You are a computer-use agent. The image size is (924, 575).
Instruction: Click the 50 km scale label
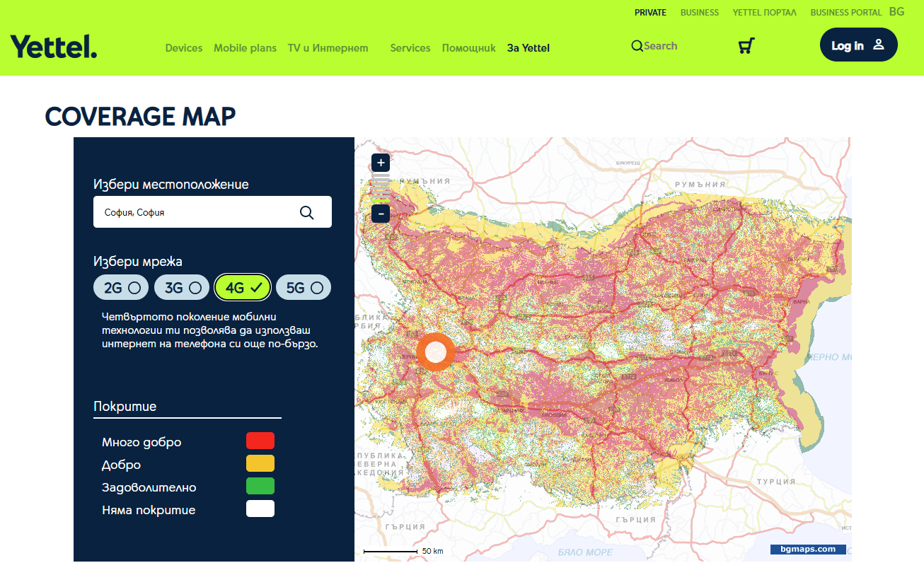(x=433, y=551)
